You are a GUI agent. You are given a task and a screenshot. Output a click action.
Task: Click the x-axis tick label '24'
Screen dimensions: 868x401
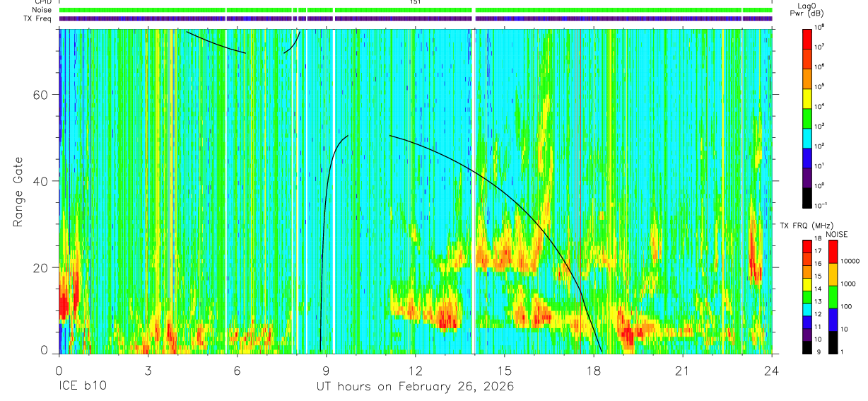771,371
